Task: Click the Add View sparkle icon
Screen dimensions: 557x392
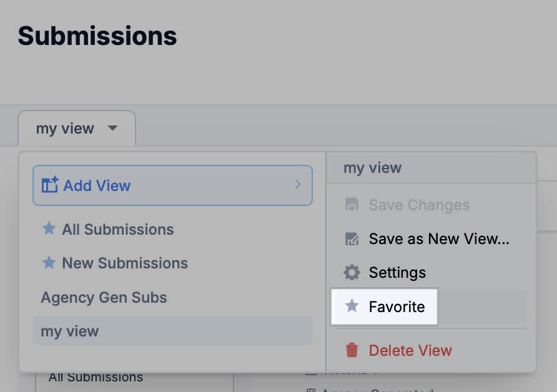Action: pyautogui.click(x=50, y=185)
